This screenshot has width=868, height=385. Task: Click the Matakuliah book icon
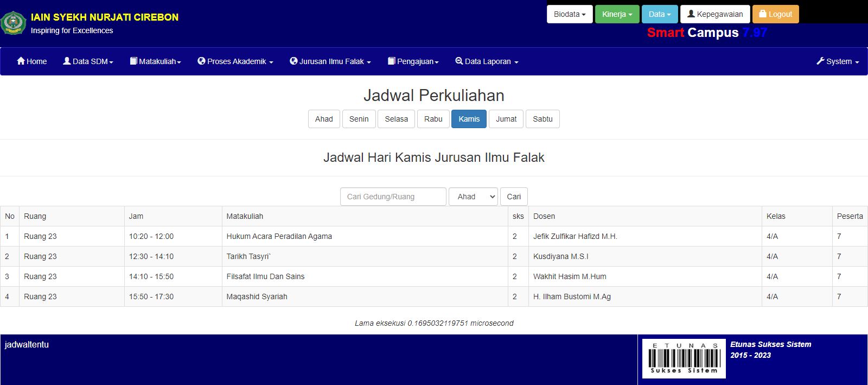(133, 61)
